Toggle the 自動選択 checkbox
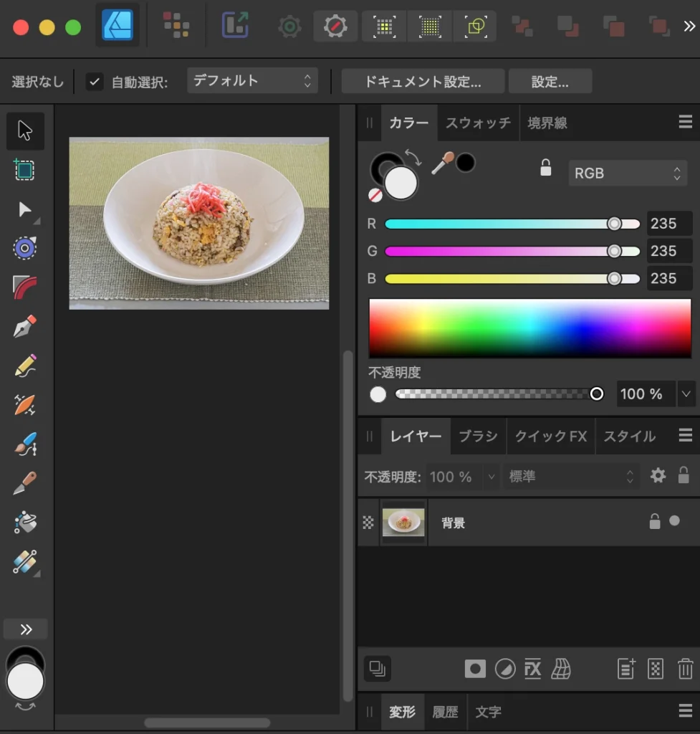This screenshot has width=700, height=734. coord(95,81)
